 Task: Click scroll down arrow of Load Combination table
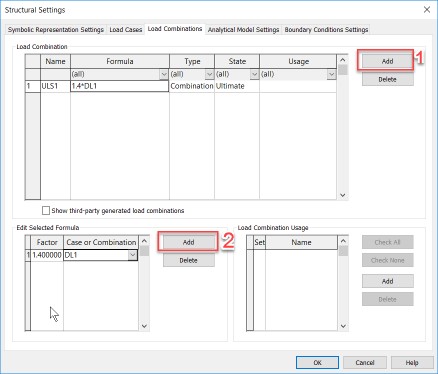point(343,195)
